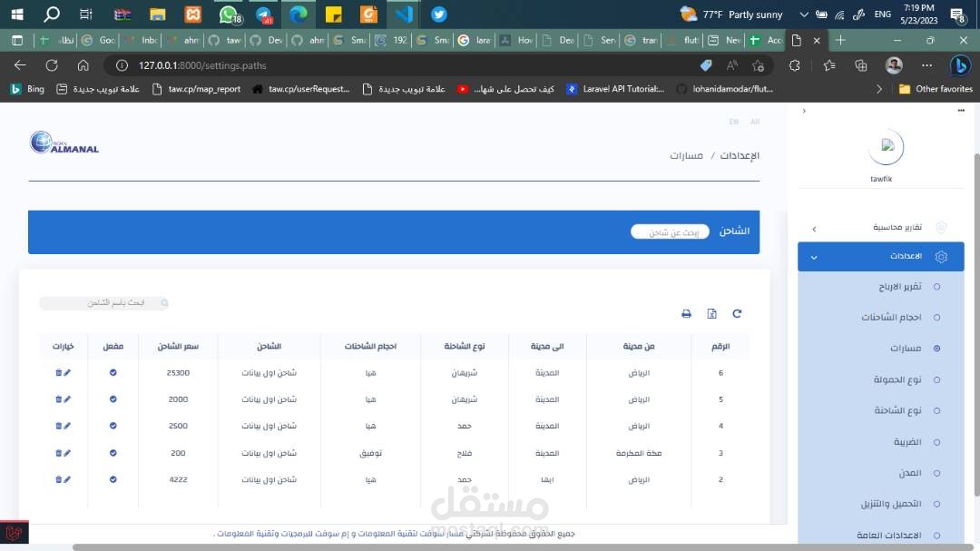Open the Twitter app in taskbar

tap(439, 14)
